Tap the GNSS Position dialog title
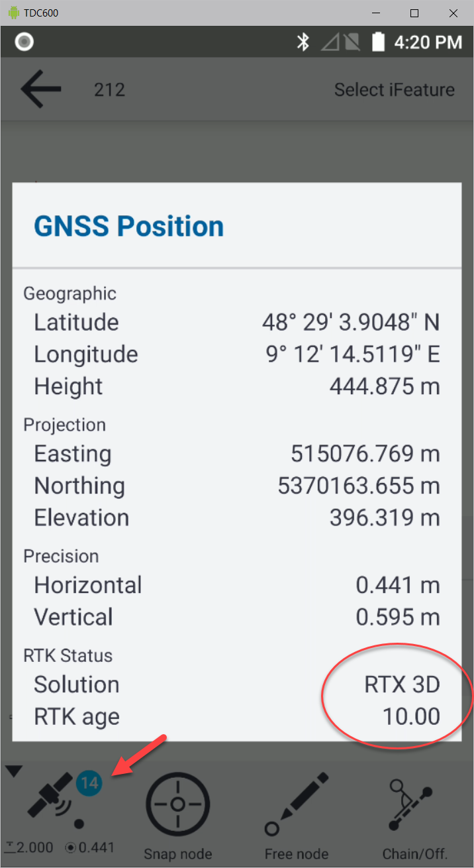The height and width of the screenshot is (868, 474). [x=128, y=225]
